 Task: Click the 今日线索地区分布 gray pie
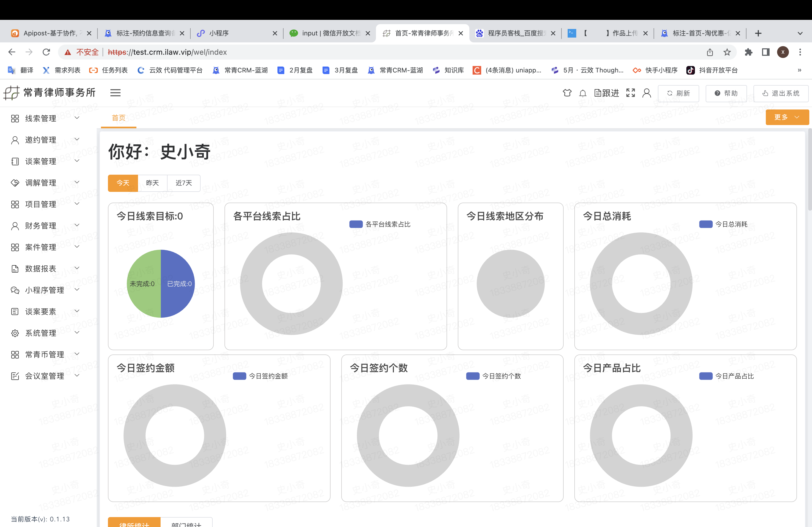[510, 284]
